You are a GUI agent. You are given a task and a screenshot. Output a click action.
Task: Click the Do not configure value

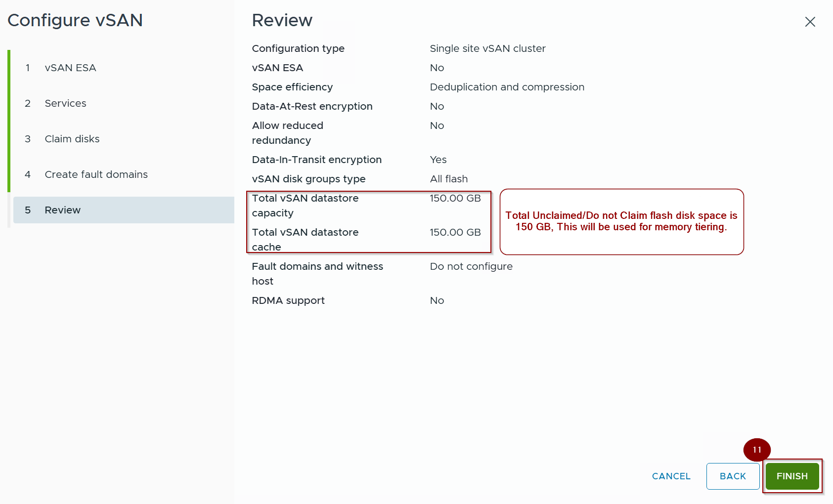point(471,266)
